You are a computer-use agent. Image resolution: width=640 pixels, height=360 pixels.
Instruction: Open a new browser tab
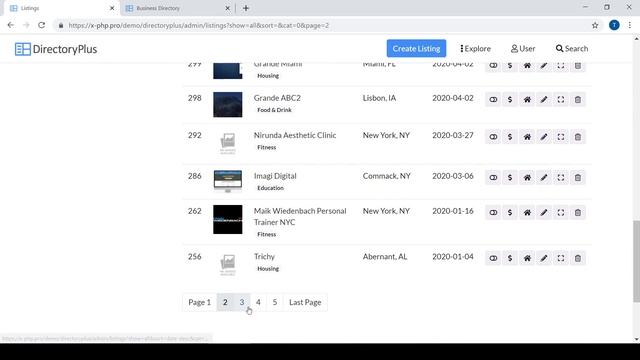coord(246,8)
